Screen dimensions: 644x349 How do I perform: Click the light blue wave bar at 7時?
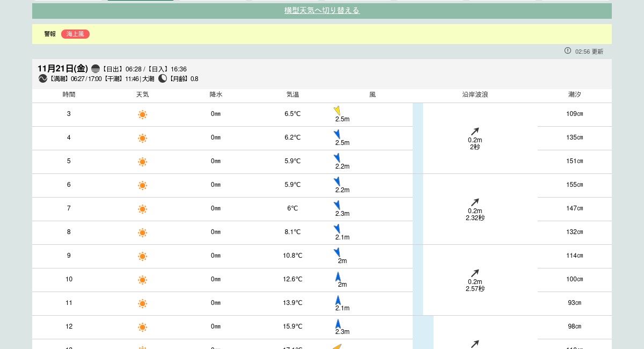pyautogui.click(x=418, y=209)
